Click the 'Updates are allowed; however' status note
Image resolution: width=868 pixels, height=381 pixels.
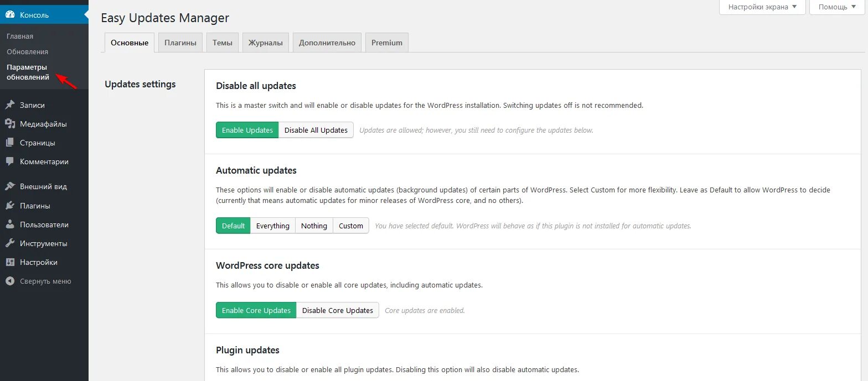coord(476,131)
